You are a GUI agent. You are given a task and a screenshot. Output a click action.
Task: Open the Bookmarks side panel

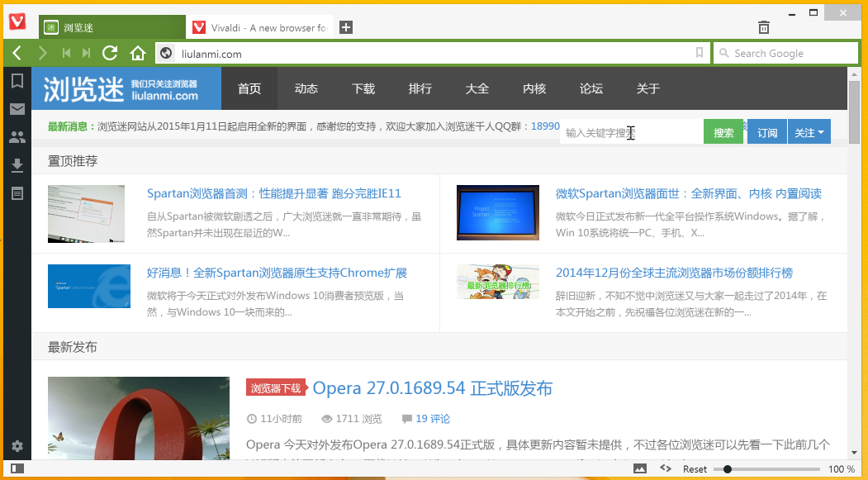pyautogui.click(x=17, y=81)
